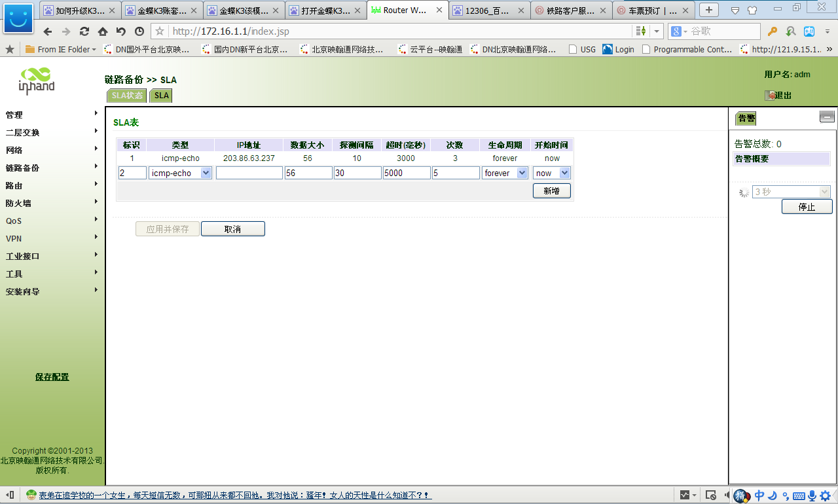Bookmark this page with star icon
Viewport: 838px width, 504px height.
pos(160,31)
